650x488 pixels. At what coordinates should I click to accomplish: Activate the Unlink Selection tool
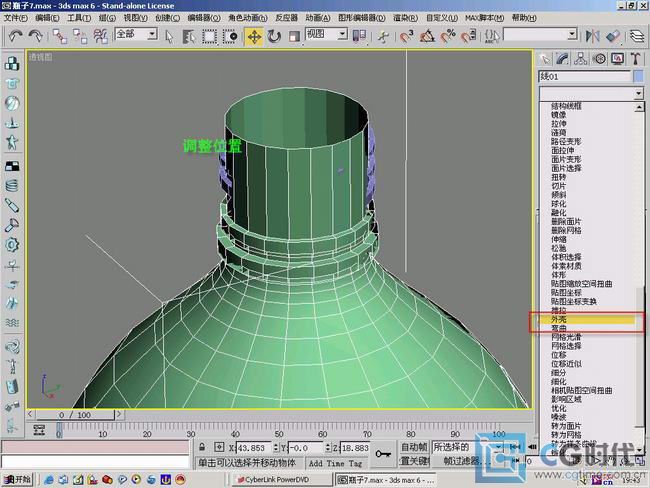(x=80, y=36)
